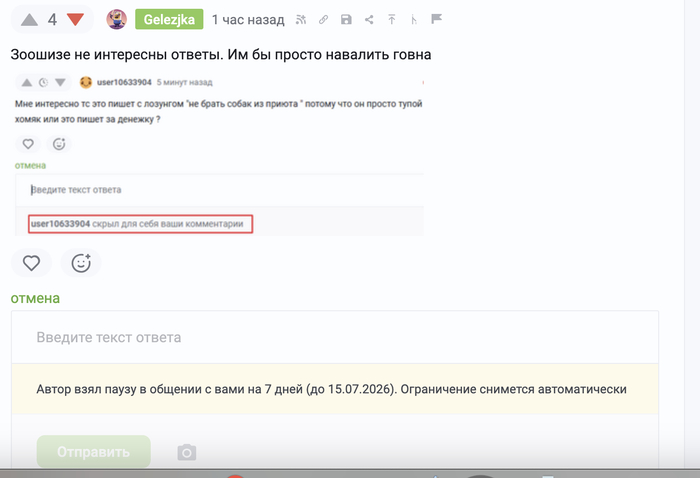This screenshot has height=478, width=700.
Task: Open the embedded screenshot of user10633904's comment
Action: (219, 154)
